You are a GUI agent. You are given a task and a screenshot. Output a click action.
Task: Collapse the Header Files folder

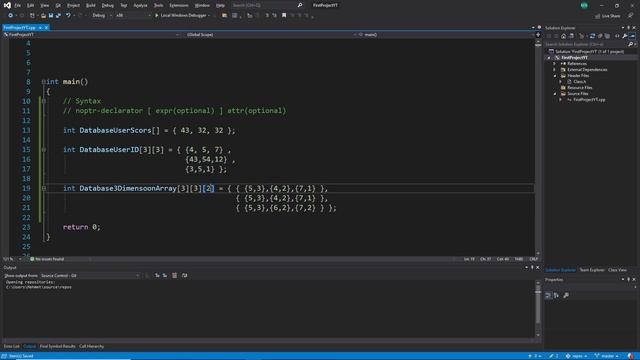555,76
